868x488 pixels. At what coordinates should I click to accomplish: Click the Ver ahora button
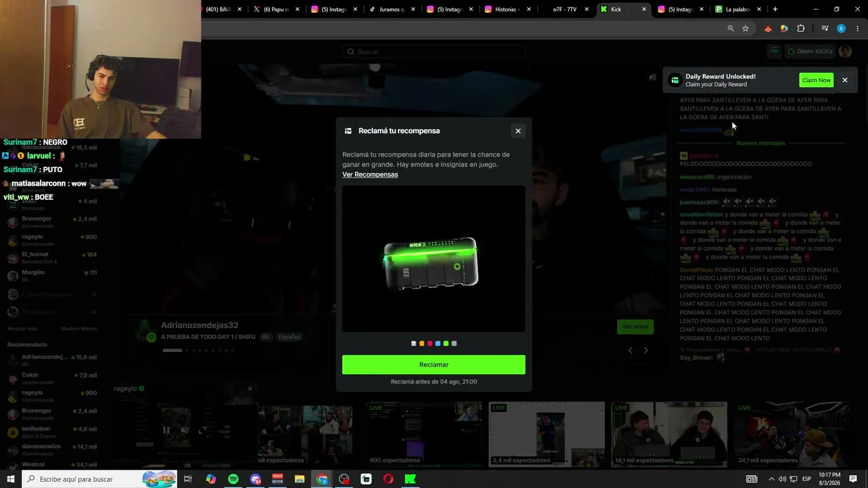(x=635, y=327)
